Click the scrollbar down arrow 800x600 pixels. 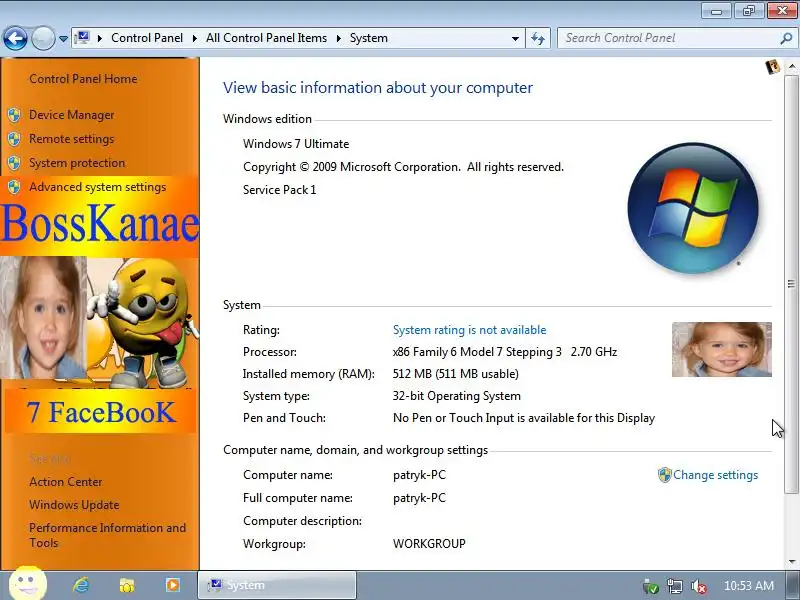[791, 562]
